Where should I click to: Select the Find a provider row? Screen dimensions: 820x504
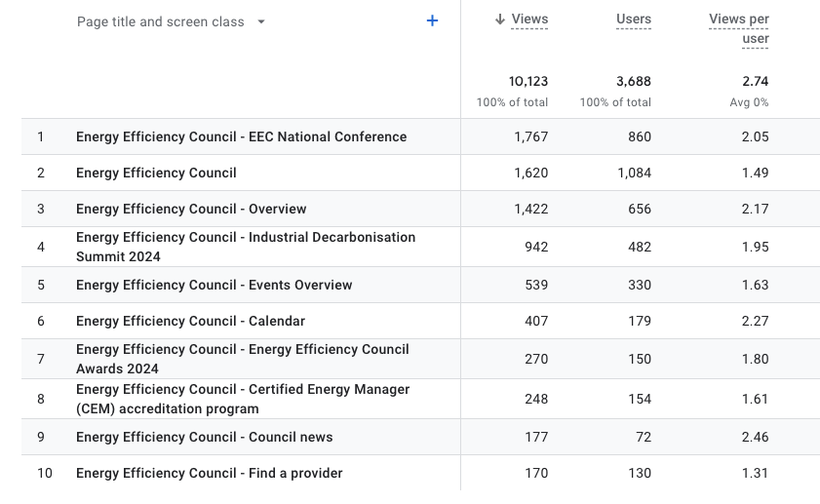point(209,473)
